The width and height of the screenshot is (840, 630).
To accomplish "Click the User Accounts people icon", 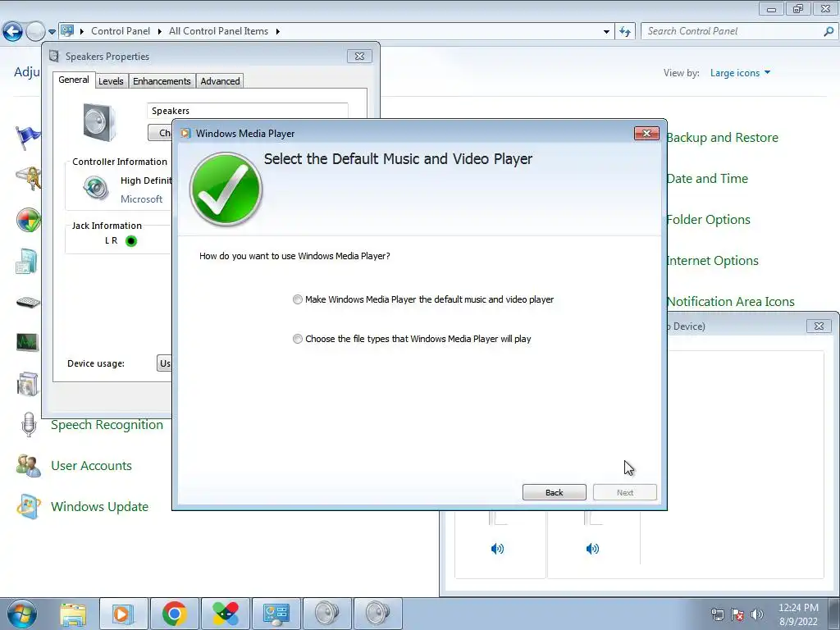I will [x=29, y=466].
